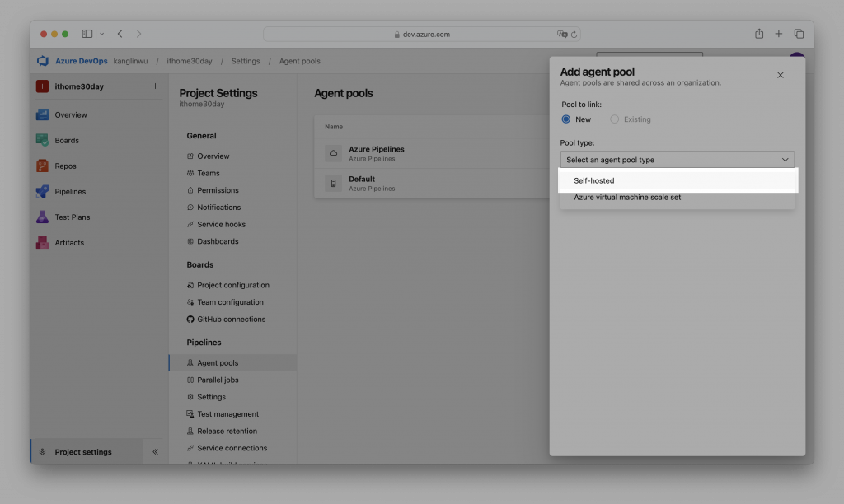The width and height of the screenshot is (844, 504).
Task: Open Project configuration under Boards
Action: click(232, 285)
